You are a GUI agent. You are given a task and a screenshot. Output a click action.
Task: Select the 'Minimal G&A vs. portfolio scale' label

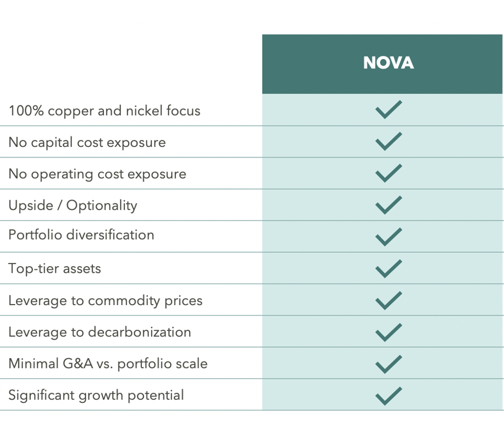108,364
